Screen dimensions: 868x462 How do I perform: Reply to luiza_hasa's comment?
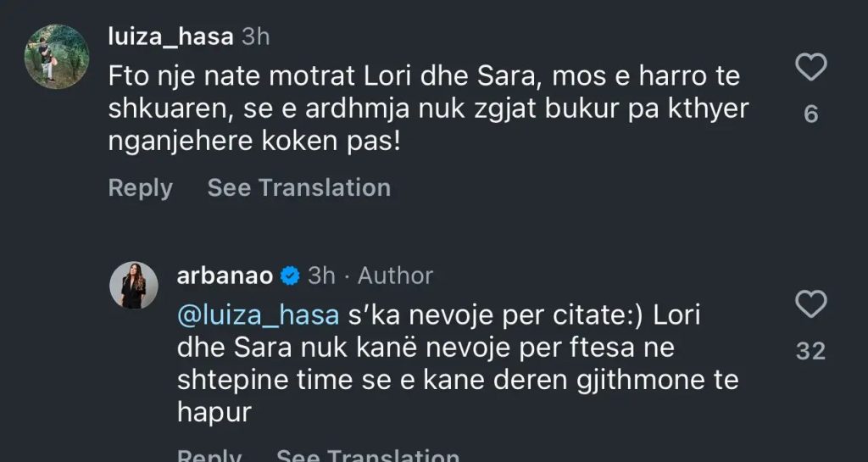140,187
